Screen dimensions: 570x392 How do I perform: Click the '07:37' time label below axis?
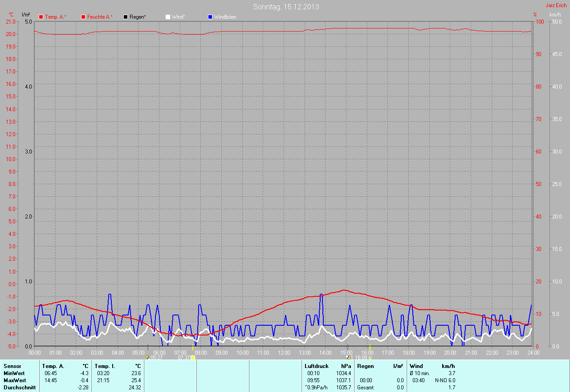[x=184, y=357]
